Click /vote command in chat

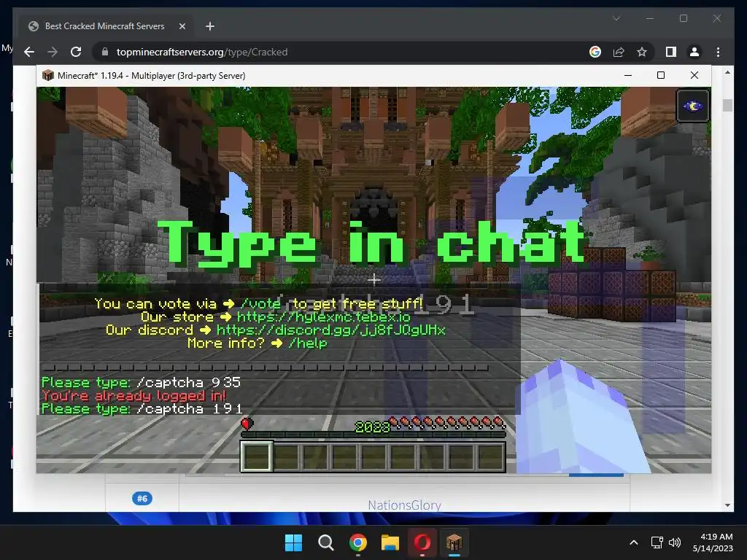tap(260, 303)
